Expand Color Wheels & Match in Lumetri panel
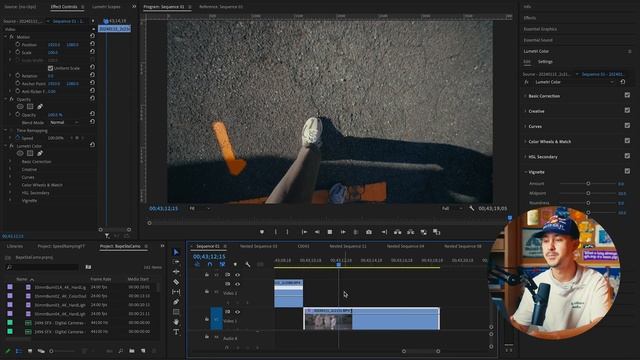The image size is (640, 360). pyautogui.click(x=525, y=142)
